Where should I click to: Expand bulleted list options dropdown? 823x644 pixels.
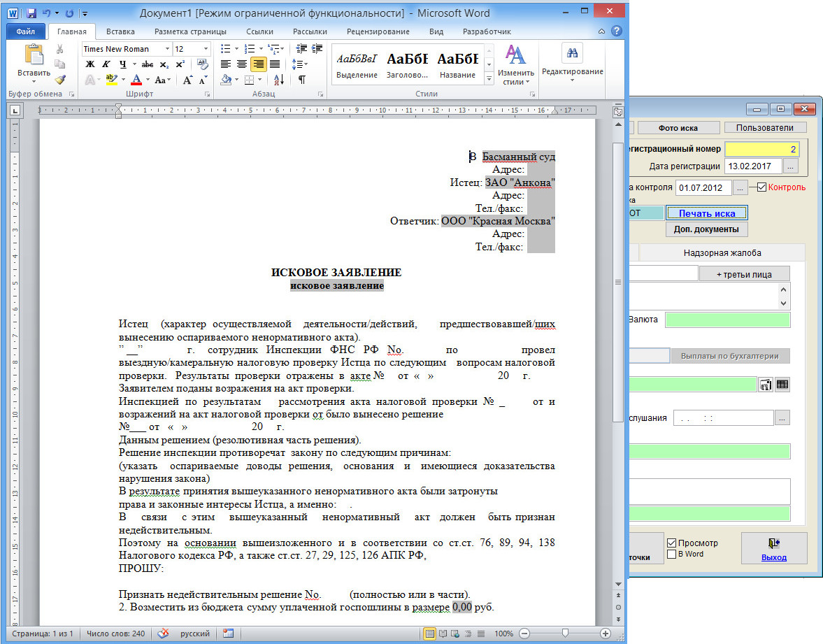236,49
